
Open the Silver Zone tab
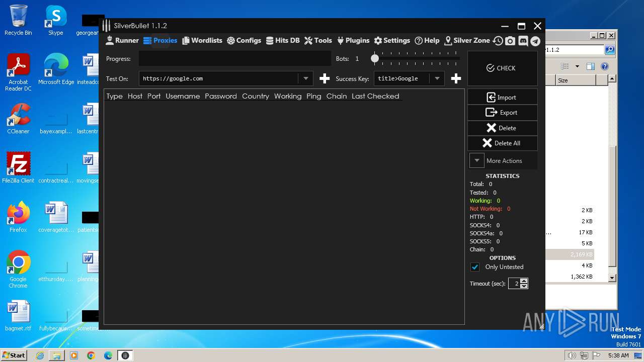pyautogui.click(x=467, y=41)
